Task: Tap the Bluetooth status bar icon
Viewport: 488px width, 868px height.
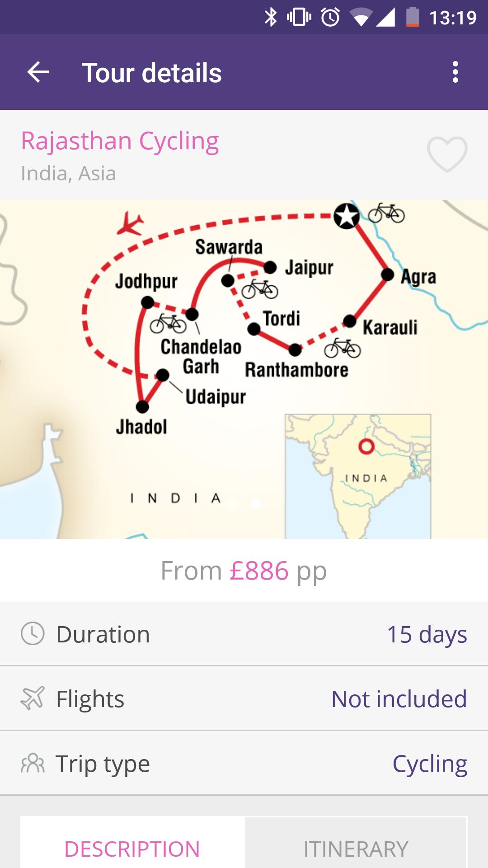Action: [270, 17]
